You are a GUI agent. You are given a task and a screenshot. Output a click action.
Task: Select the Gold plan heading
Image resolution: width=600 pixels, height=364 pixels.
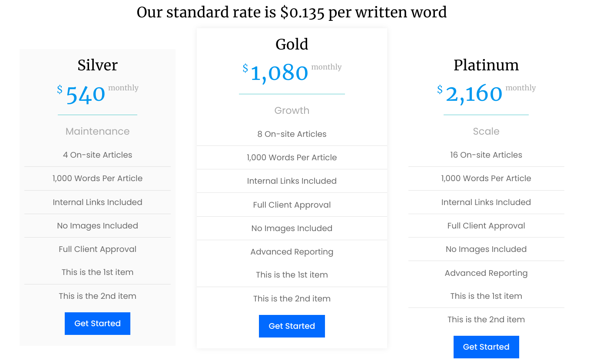[292, 44]
